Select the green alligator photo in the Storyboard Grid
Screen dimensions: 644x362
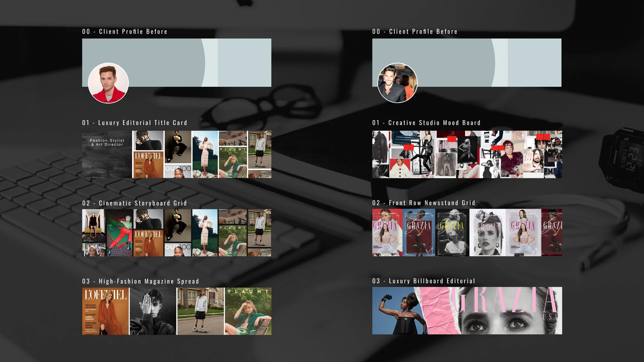(120, 233)
